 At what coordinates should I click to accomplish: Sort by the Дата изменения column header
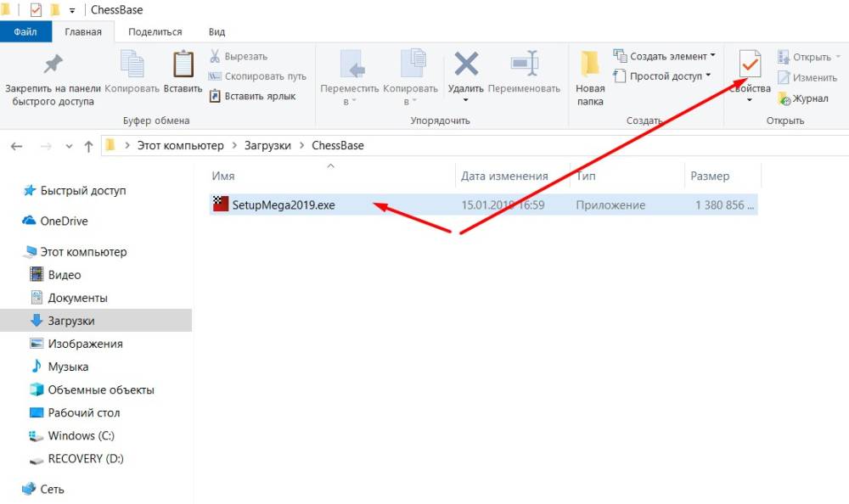(504, 176)
